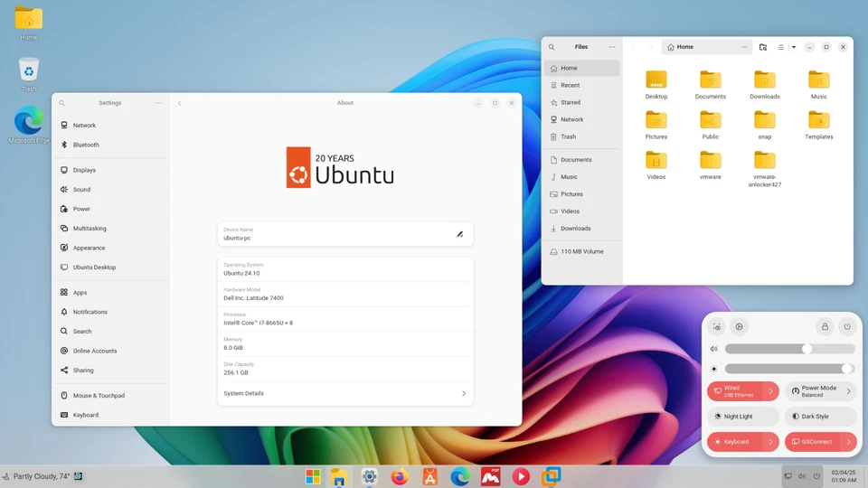The height and width of the screenshot is (488, 868).
Task: Open Network in Files sidebar
Action: click(x=581, y=119)
